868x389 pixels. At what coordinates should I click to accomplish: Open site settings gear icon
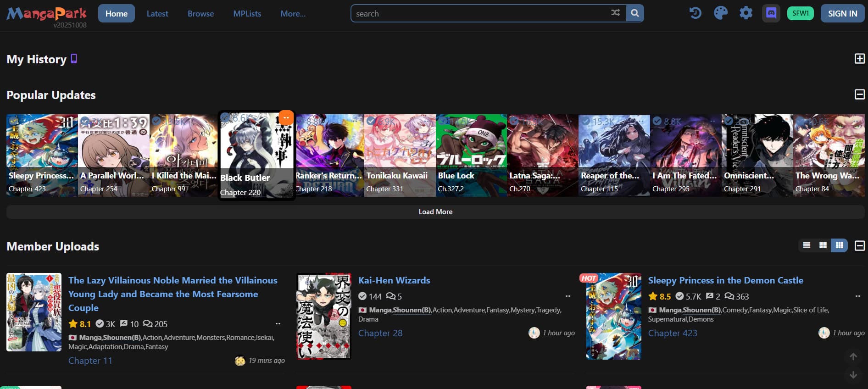click(x=746, y=13)
